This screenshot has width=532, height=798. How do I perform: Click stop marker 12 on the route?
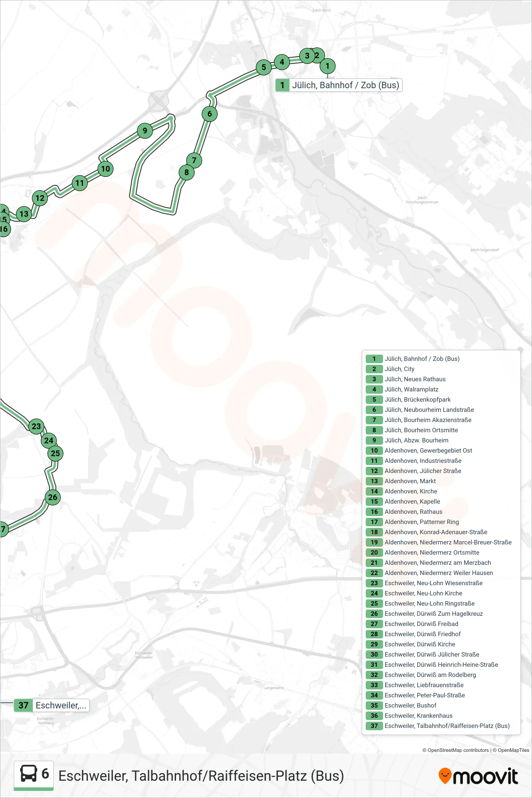[40, 198]
